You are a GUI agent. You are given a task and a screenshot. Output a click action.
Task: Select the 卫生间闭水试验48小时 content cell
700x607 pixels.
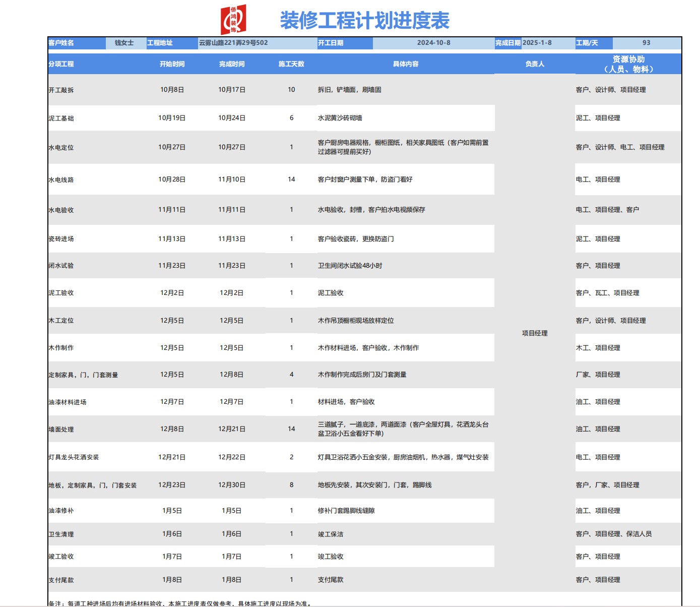[x=350, y=266]
